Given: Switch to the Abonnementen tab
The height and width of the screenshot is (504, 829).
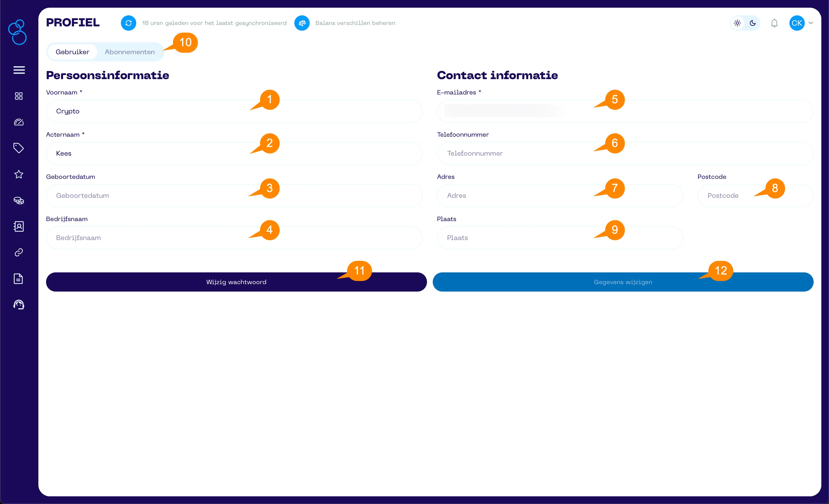Looking at the screenshot, I should click(130, 52).
